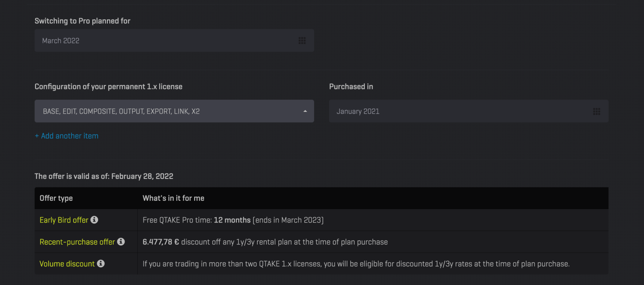This screenshot has width=644, height=285.
Task: Click the Add another item link
Action: [66, 136]
